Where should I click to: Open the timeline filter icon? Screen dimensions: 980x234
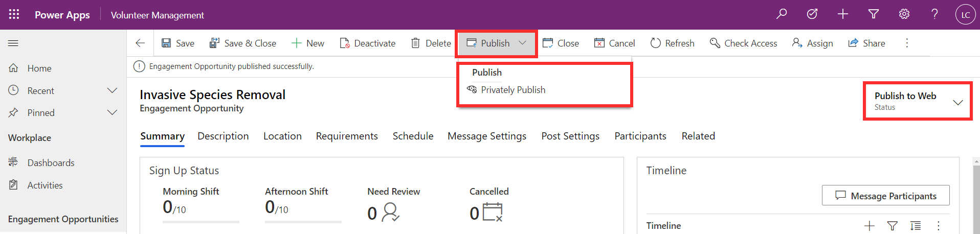[892, 226]
